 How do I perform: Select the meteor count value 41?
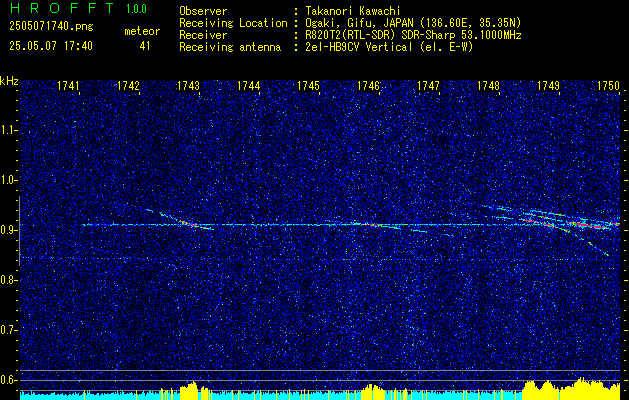click(145, 46)
